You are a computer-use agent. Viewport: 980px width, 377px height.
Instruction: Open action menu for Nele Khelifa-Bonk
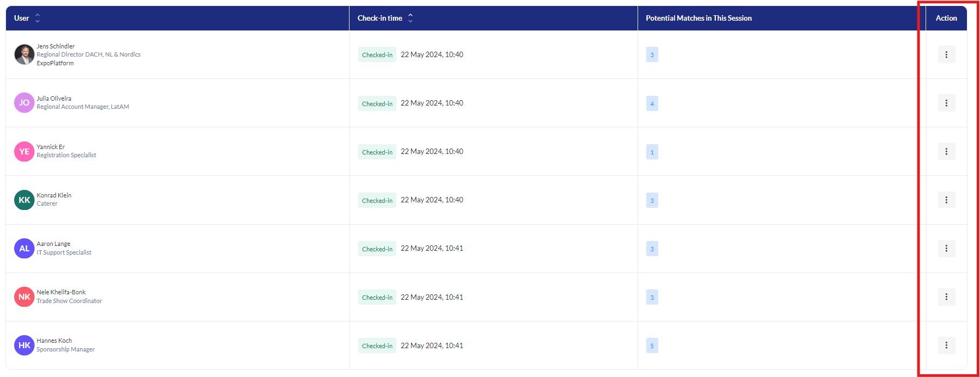pyautogui.click(x=946, y=297)
